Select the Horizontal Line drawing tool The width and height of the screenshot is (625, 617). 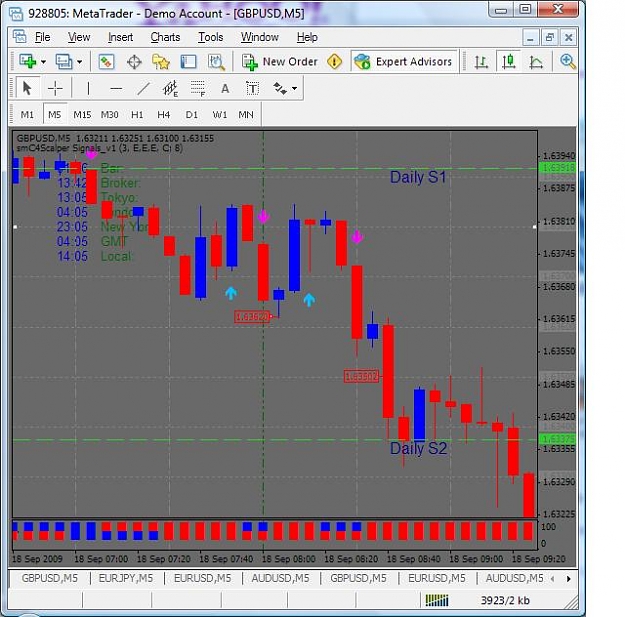pyautogui.click(x=116, y=88)
